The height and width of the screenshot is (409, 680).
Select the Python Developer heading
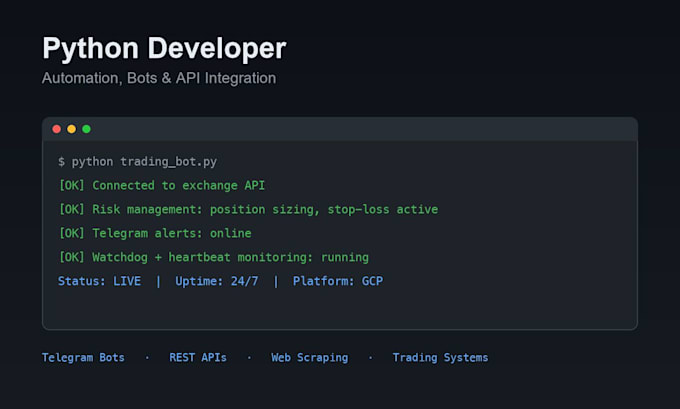click(164, 49)
